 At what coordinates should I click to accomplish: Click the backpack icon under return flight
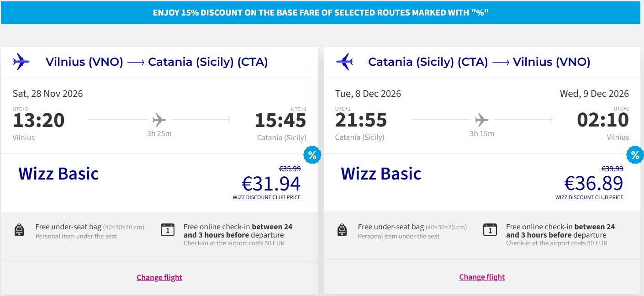tap(342, 230)
